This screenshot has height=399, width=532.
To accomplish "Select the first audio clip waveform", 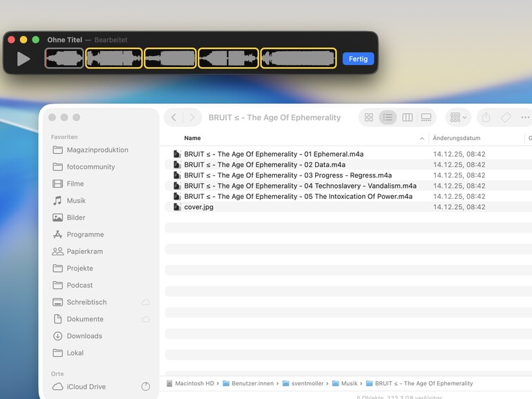I will [x=64, y=58].
